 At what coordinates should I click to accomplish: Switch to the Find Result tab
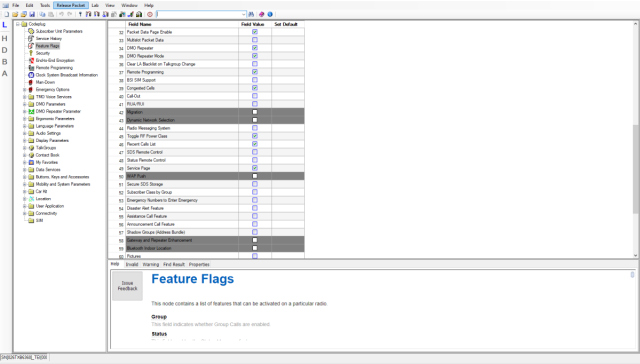click(174, 264)
